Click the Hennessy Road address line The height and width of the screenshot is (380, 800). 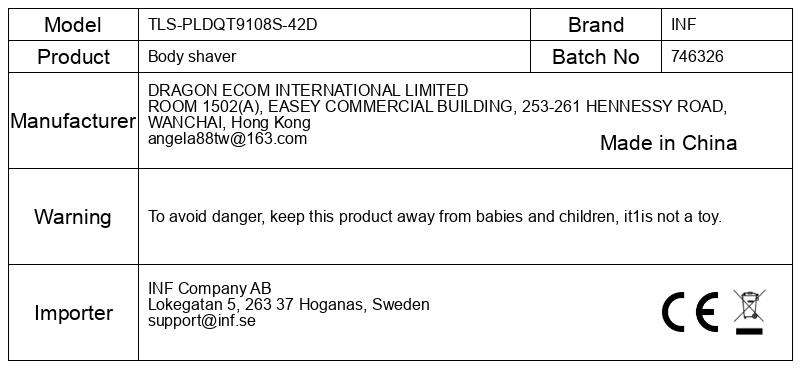(x=437, y=107)
